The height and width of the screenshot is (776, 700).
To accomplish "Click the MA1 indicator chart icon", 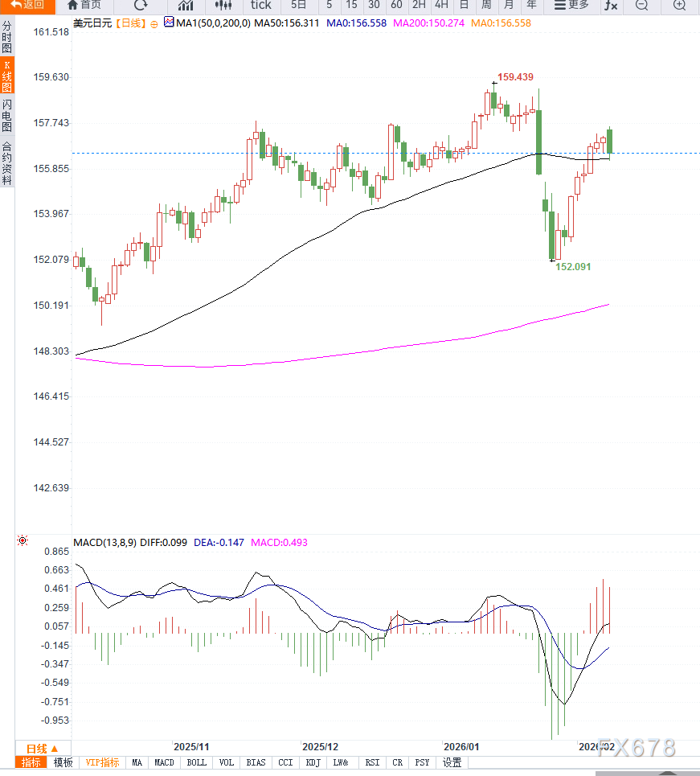I will point(169,23).
